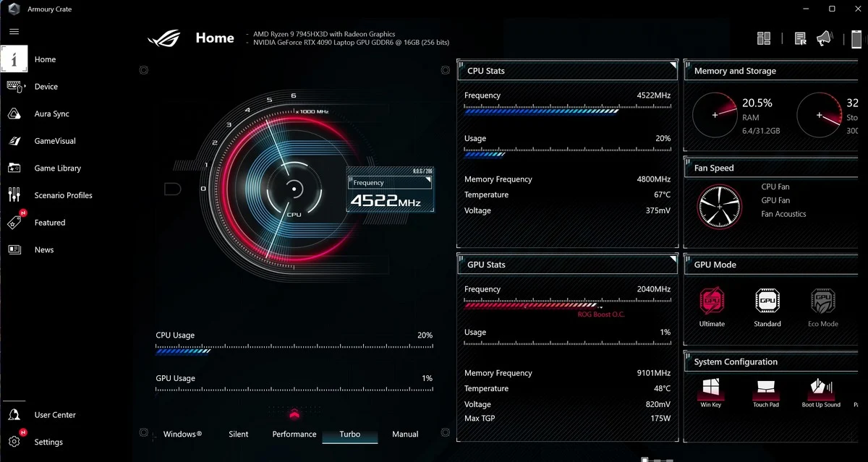The height and width of the screenshot is (462, 868).
Task: Open Device via its keyboard icon
Action: (x=14, y=86)
